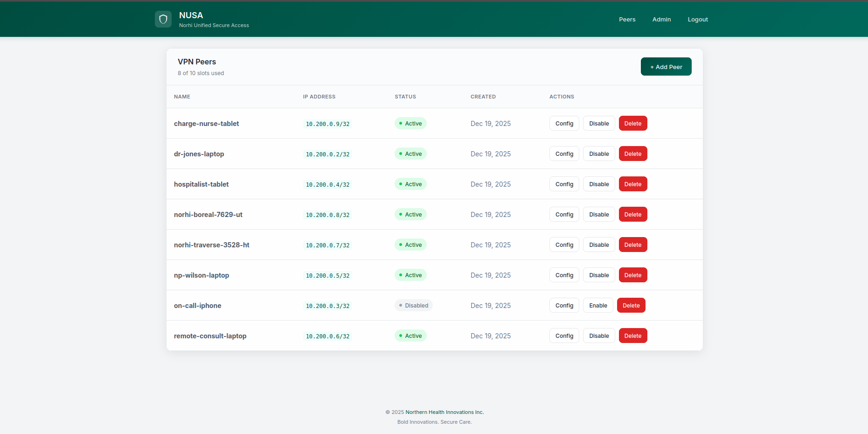Open Config for remote-consult-laptop
This screenshot has width=868, height=434.
(x=564, y=336)
